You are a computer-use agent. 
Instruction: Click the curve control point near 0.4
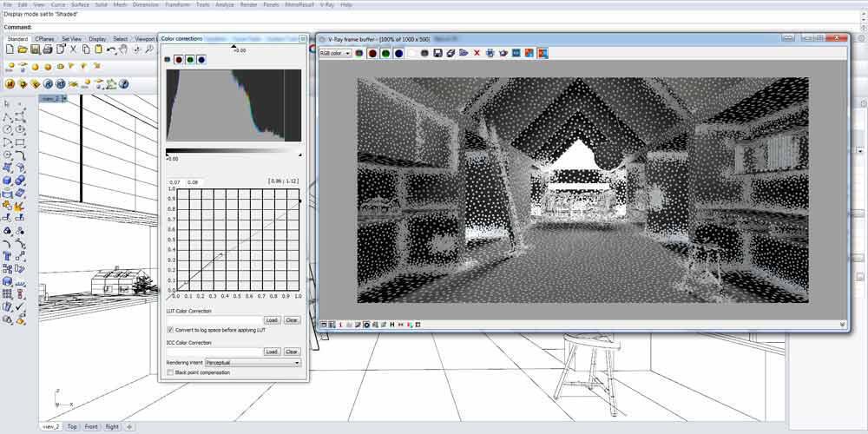222,254
